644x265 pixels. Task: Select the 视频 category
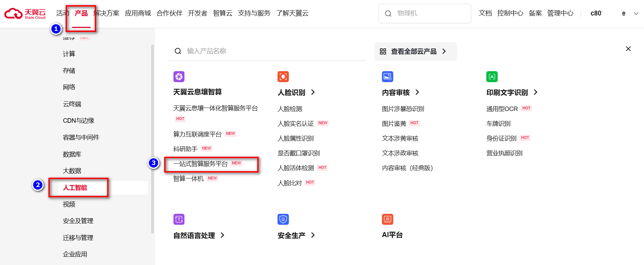(69, 204)
